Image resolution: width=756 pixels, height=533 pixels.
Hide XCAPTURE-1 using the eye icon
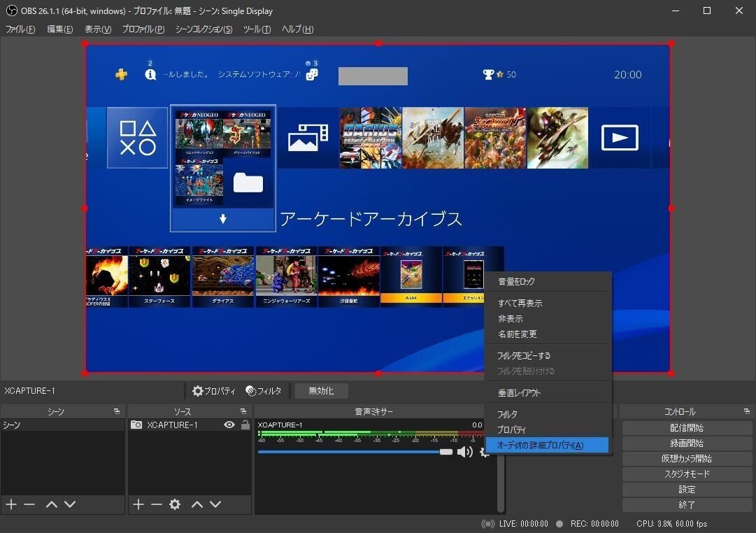(x=227, y=424)
